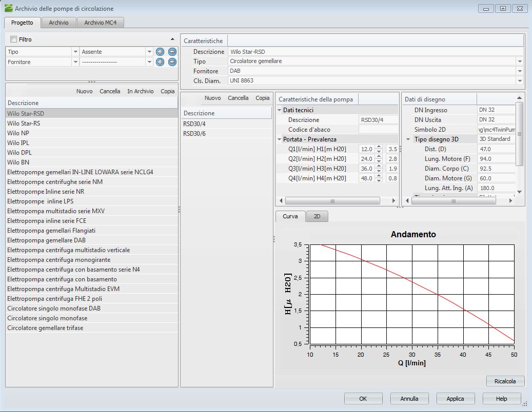Collapse the Dati tecnici section
This screenshot has height=412, width=532.
coord(280,110)
